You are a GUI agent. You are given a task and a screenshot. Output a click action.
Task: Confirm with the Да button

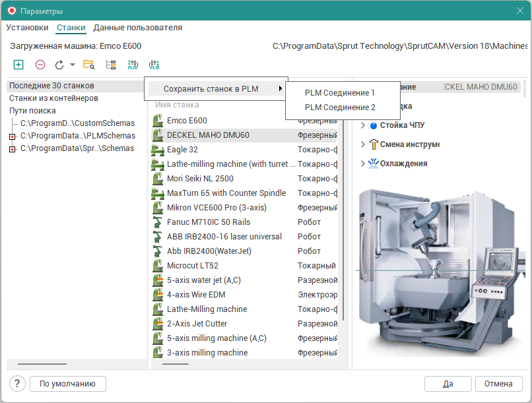[x=448, y=384]
